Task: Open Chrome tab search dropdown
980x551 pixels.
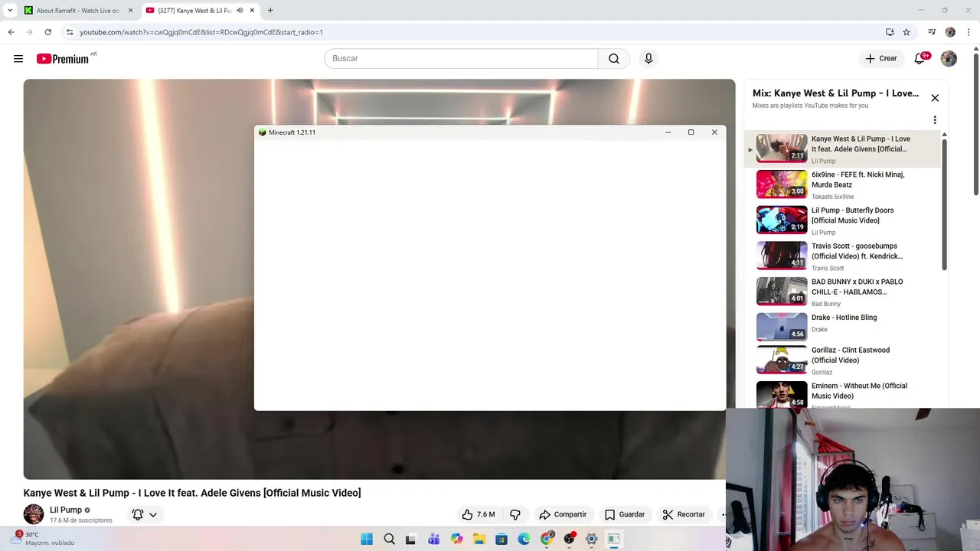Action: click(10, 11)
